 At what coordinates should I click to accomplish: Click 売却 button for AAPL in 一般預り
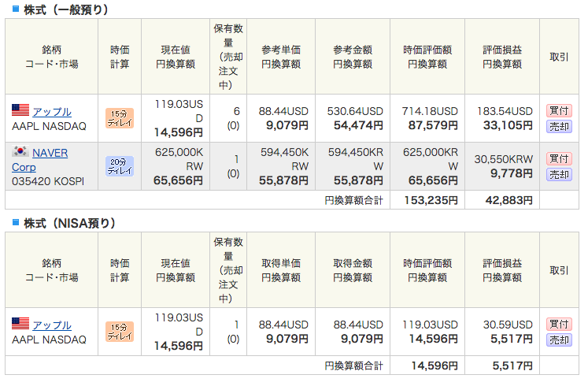pos(559,127)
